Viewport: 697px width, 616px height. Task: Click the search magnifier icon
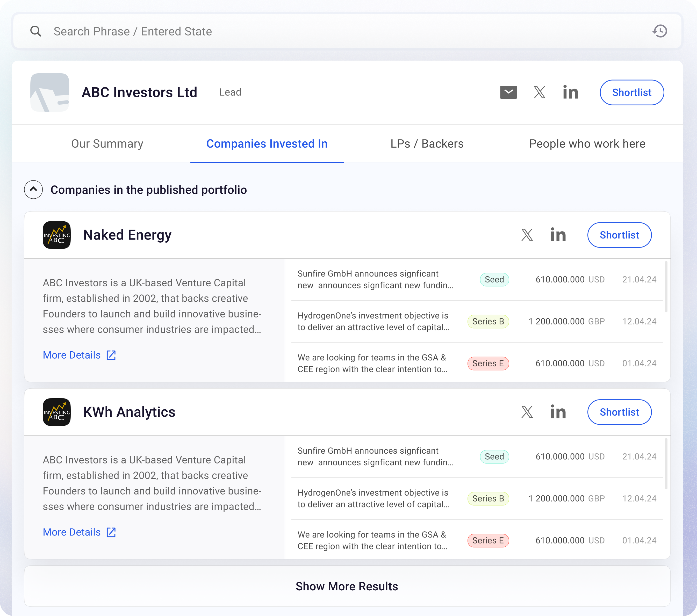35,31
